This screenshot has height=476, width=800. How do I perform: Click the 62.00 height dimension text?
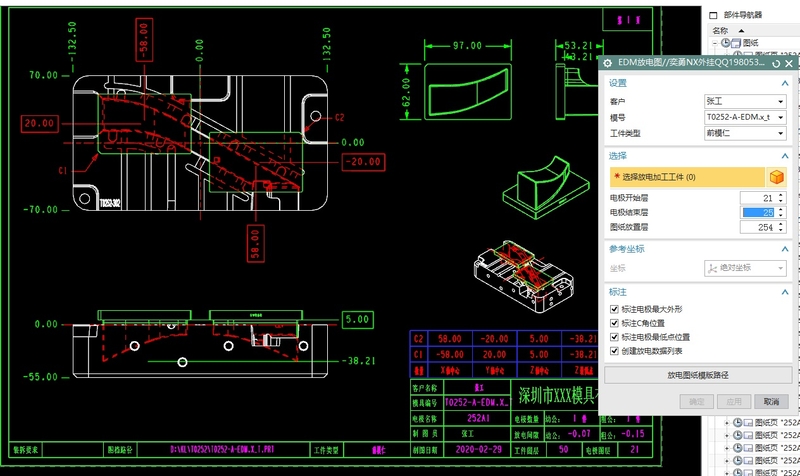[406, 92]
